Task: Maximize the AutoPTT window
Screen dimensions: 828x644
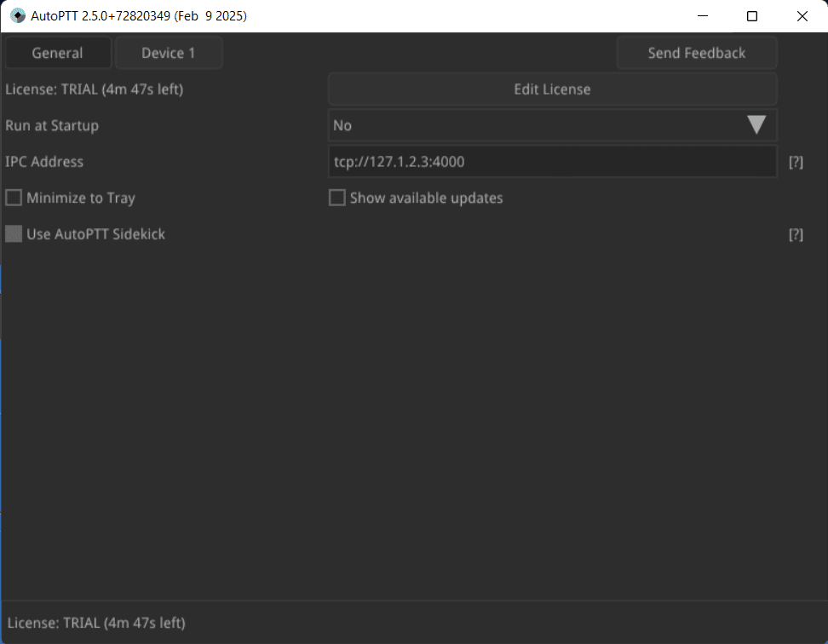Action: pyautogui.click(x=752, y=16)
